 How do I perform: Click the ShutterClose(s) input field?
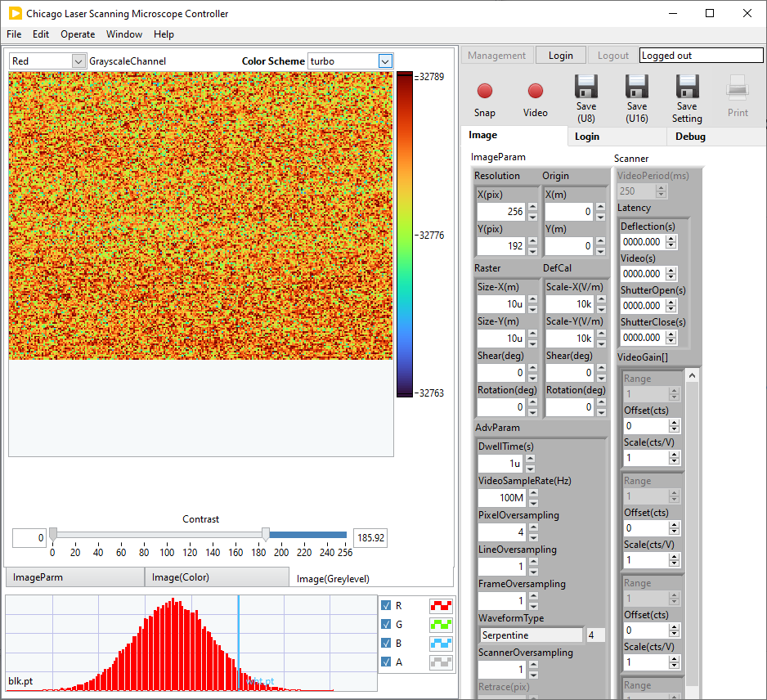tap(642, 337)
